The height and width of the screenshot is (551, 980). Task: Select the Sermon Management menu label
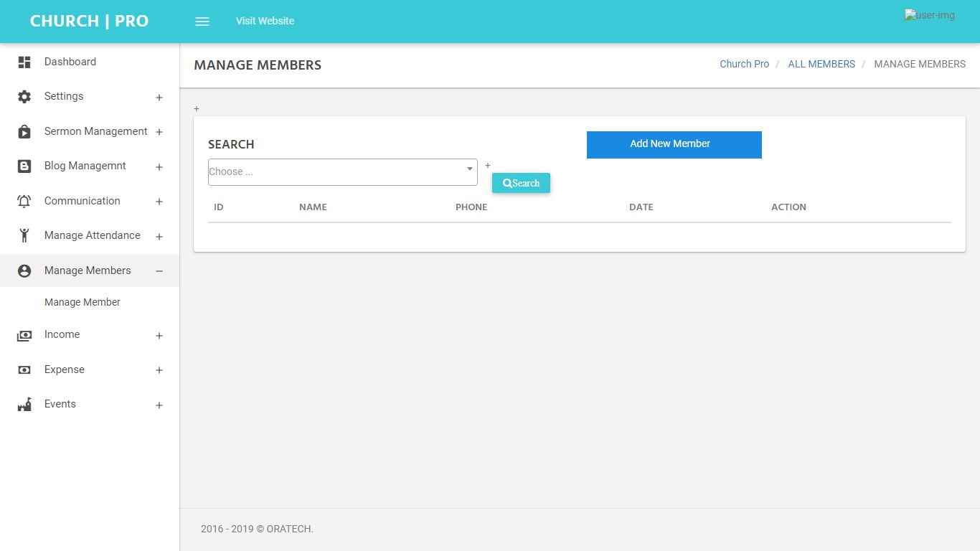pos(96,131)
